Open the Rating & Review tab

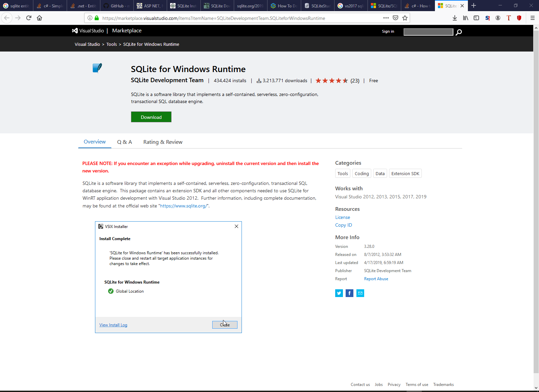163,142
